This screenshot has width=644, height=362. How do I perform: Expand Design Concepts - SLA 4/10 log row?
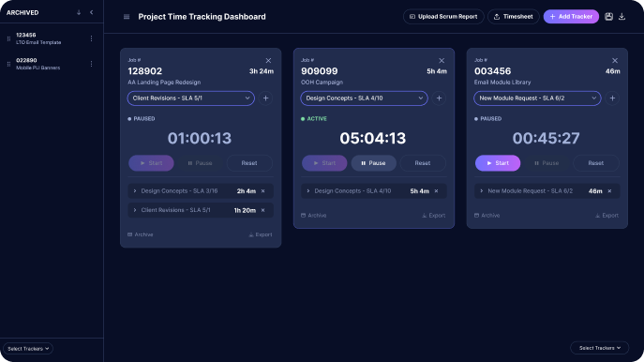coord(308,191)
